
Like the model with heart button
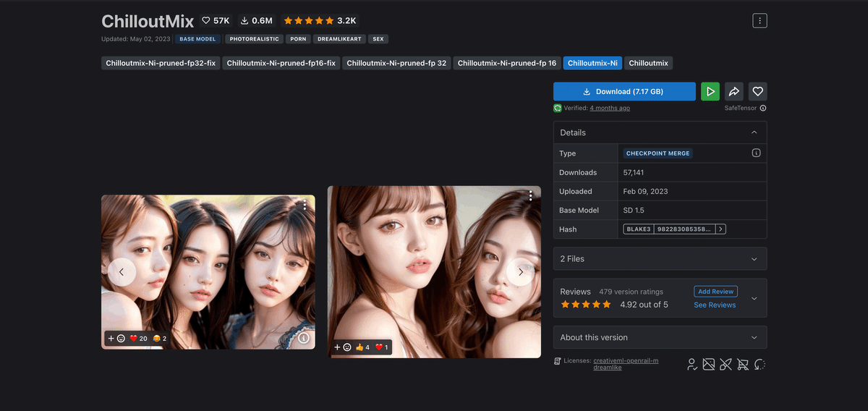(x=758, y=92)
